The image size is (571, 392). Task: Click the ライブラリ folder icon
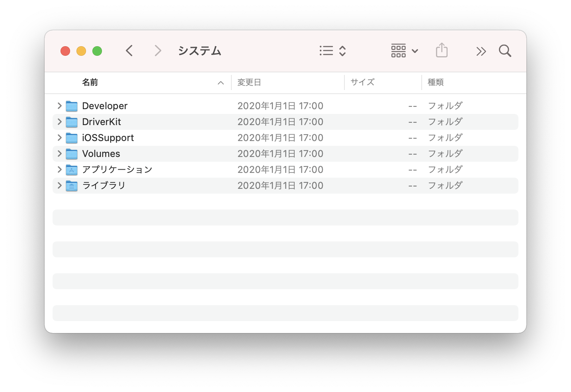click(72, 185)
